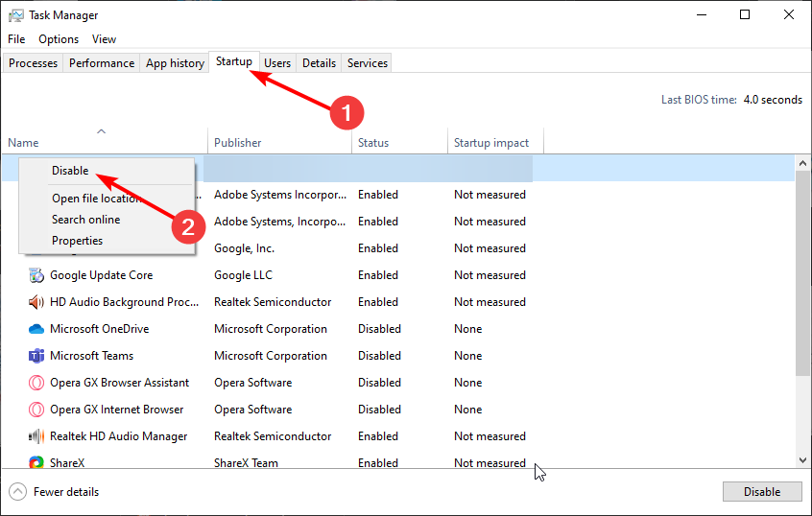Click the Realtek HD Audio Manager icon
Screen dimensions: 812x516
click(36, 436)
